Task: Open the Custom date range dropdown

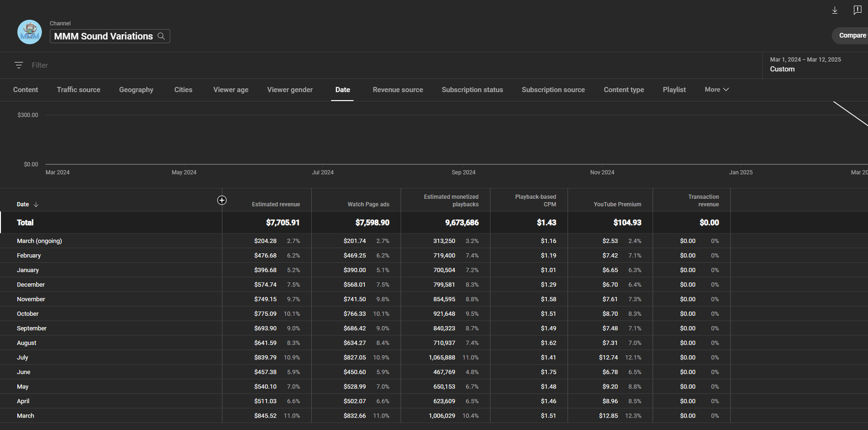Action: (x=815, y=65)
